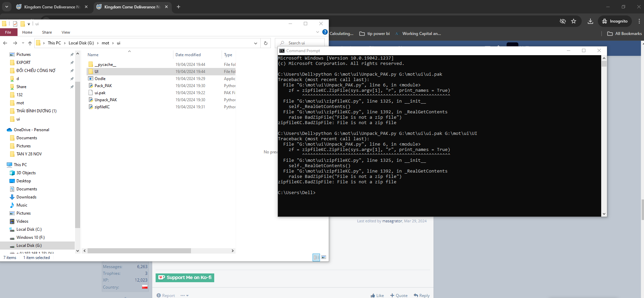644x298 pixels.
Task: Switch to the Share ribbon tab
Action: coord(47,32)
